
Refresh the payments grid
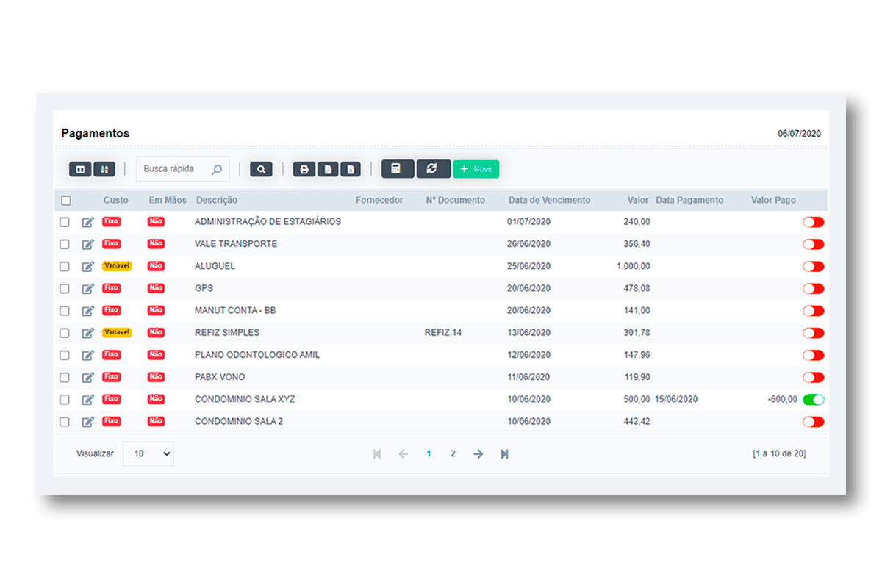click(433, 169)
